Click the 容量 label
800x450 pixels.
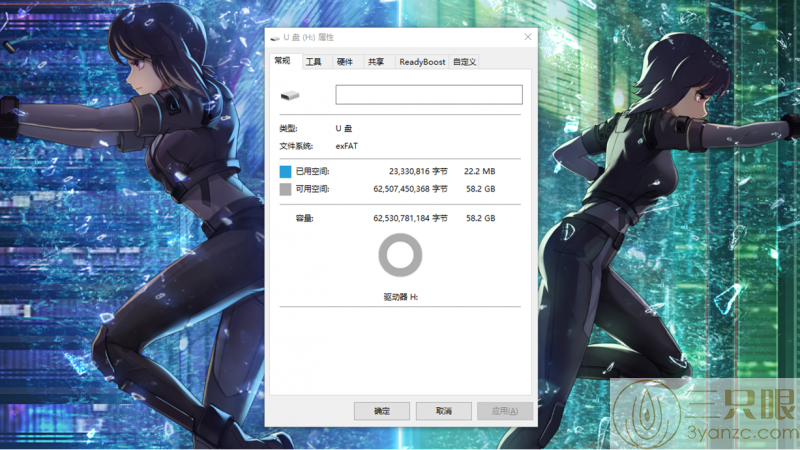click(305, 218)
